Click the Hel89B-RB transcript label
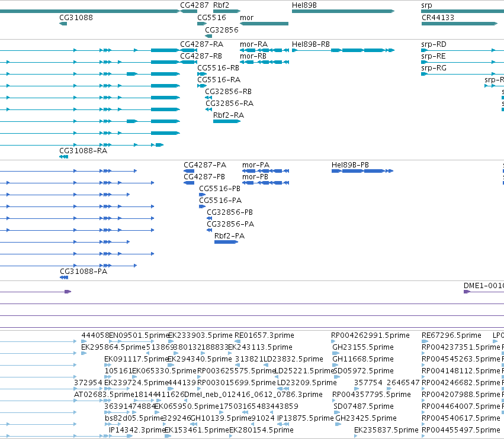The width and height of the screenshot is (504, 439). click(x=310, y=44)
